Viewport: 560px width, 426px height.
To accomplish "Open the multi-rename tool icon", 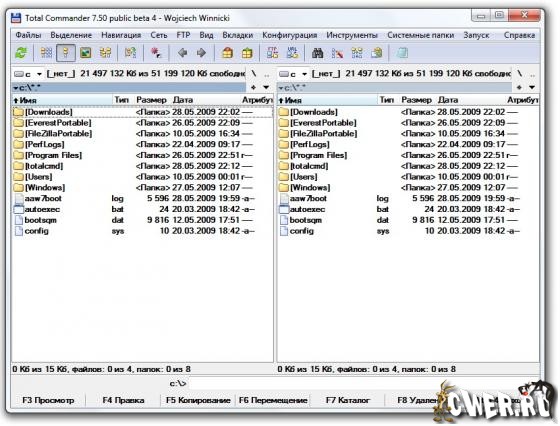I will [337, 53].
